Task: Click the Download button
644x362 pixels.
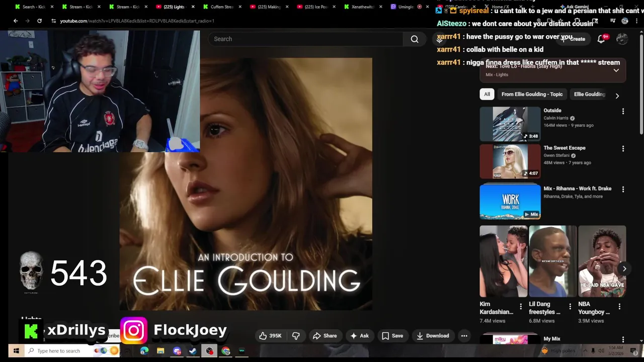Action: tap(432, 336)
